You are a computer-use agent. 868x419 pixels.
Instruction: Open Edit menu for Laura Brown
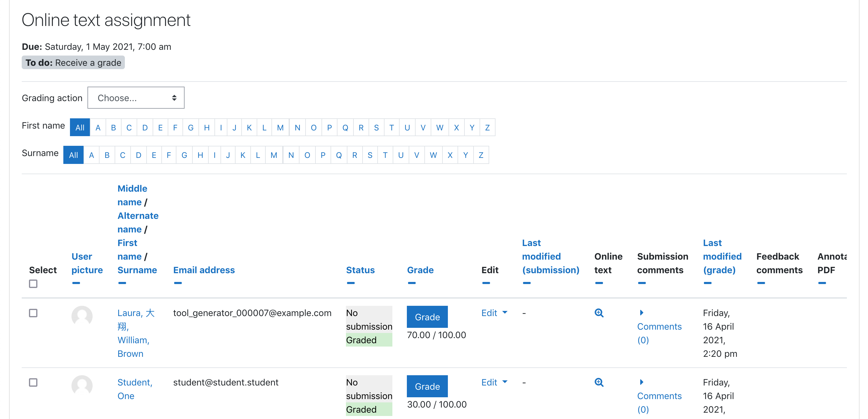click(x=494, y=313)
